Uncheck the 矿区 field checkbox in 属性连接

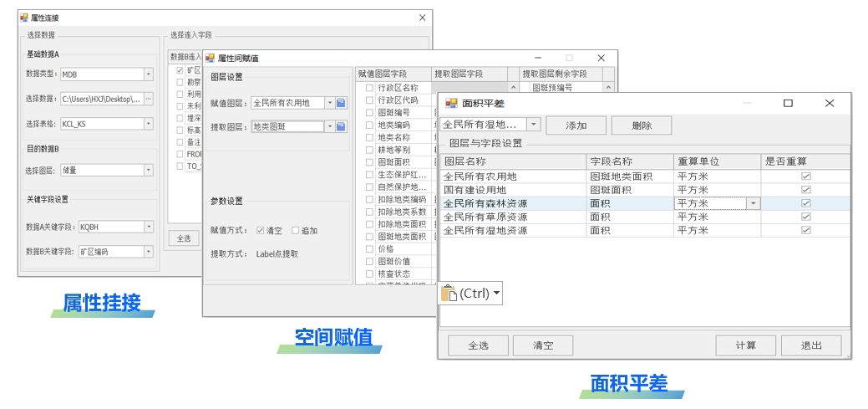pyautogui.click(x=180, y=70)
